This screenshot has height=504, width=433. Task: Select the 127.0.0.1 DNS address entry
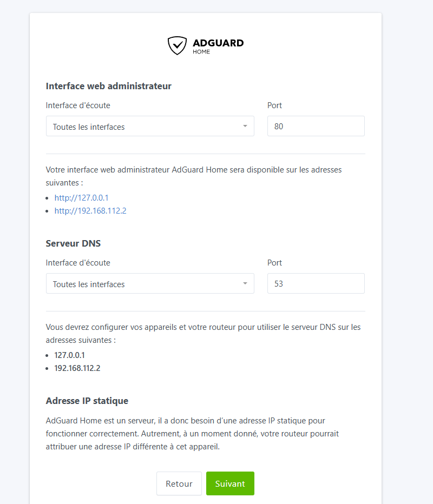[x=69, y=355]
